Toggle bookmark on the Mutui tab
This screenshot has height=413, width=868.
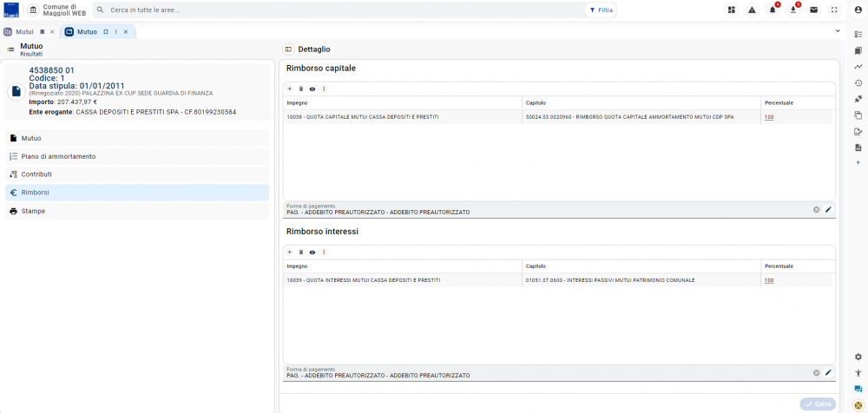pos(42,32)
